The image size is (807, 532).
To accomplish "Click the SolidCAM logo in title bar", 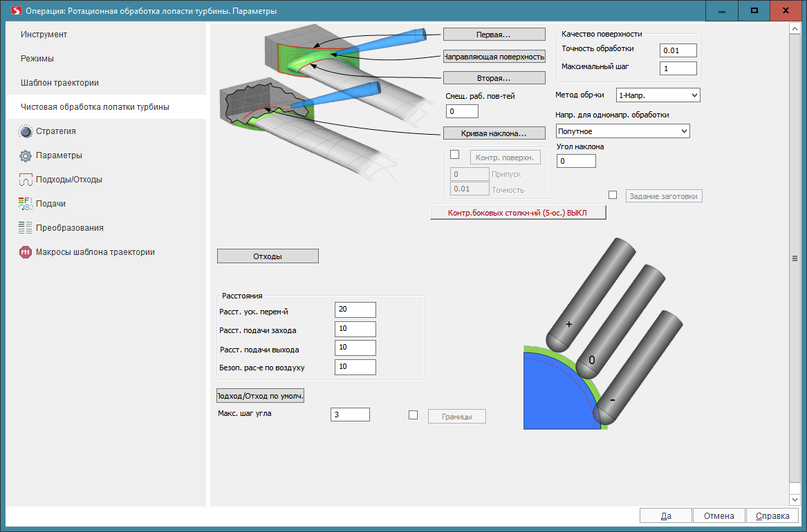I will (x=17, y=11).
